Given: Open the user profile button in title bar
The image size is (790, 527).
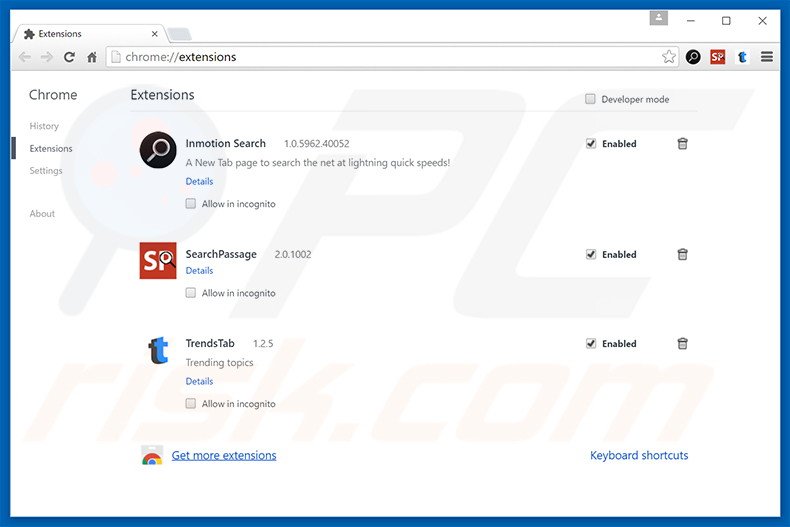Looking at the screenshot, I should [x=659, y=19].
